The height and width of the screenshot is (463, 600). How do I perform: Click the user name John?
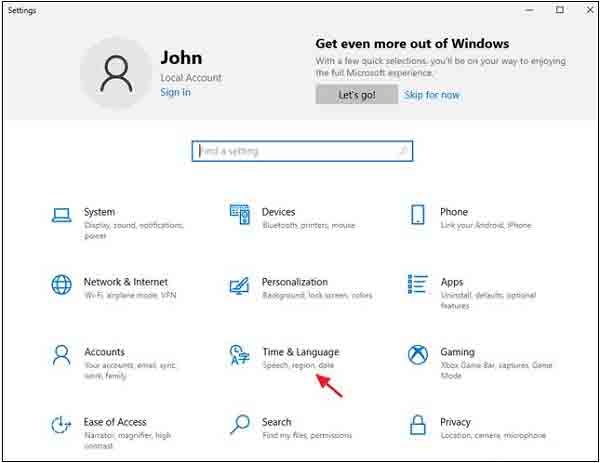(181, 58)
